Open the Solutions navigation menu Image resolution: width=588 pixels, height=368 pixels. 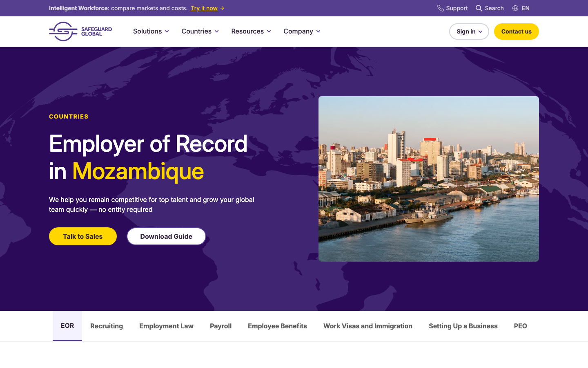(x=151, y=31)
